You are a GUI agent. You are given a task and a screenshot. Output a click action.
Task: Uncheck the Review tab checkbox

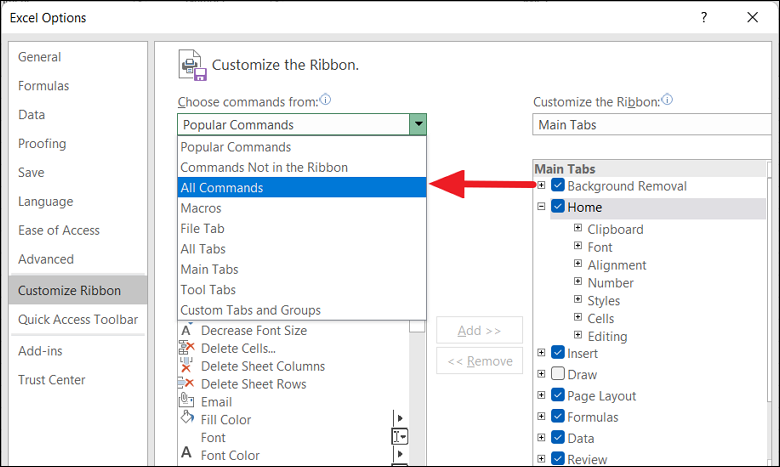tap(558, 459)
